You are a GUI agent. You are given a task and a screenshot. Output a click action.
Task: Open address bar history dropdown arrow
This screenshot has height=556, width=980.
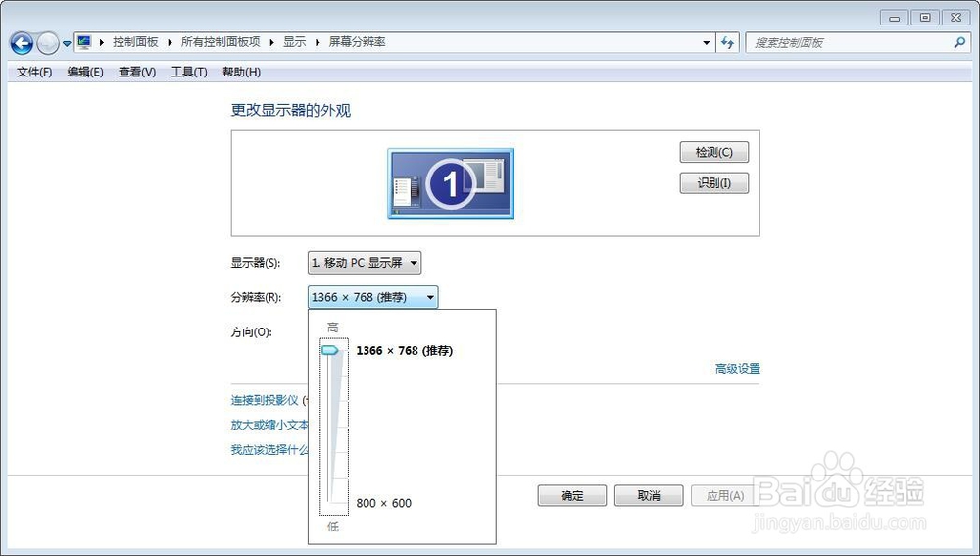(707, 42)
